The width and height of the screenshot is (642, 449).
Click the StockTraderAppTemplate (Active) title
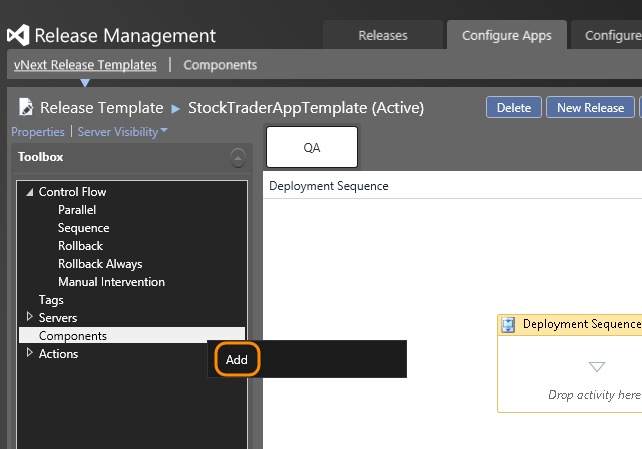pos(306,108)
